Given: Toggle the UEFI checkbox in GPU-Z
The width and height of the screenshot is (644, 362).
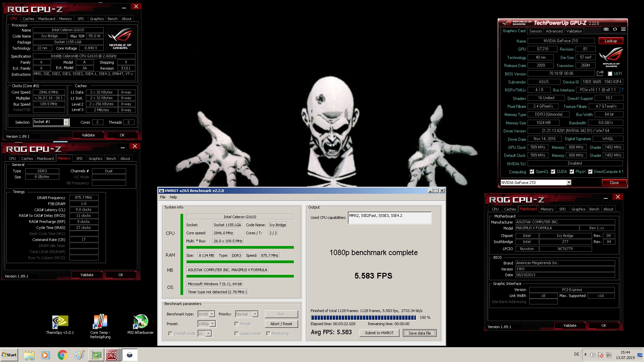Looking at the screenshot, I should 610,74.
